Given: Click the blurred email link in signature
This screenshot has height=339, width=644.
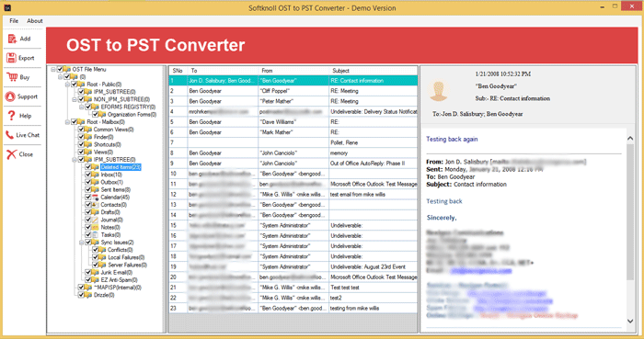Looking at the screenshot, I should (481, 270).
